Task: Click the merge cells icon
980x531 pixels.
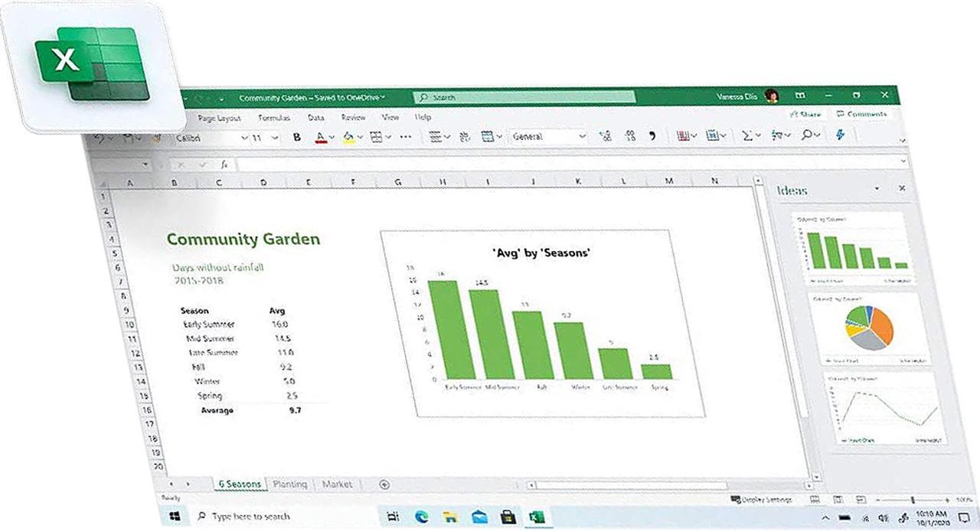Action: click(488, 137)
